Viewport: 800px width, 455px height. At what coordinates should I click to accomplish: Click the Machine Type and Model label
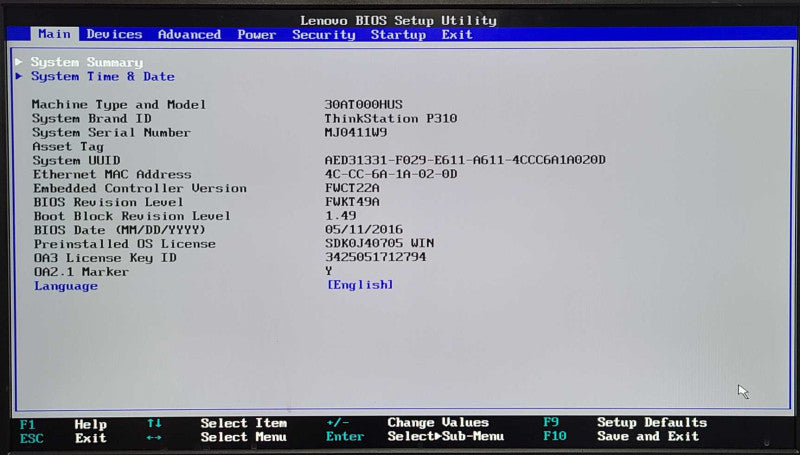coord(119,105)
